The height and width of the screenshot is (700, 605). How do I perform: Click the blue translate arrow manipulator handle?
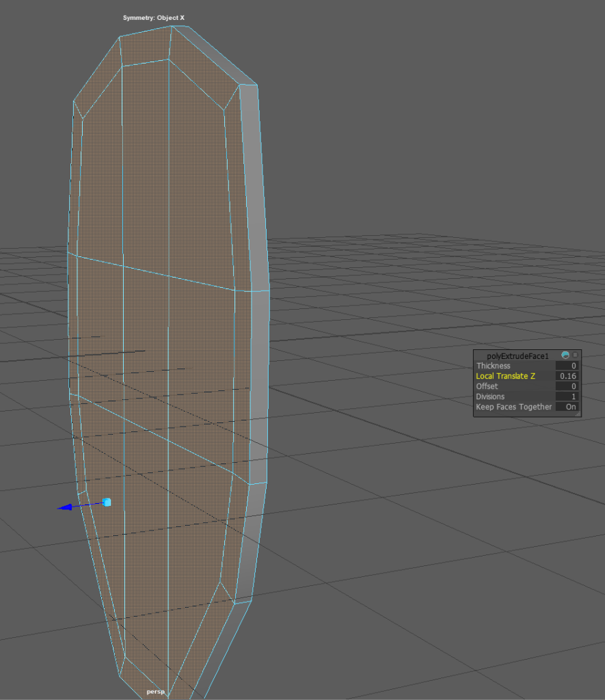click(x=65, y=507)
